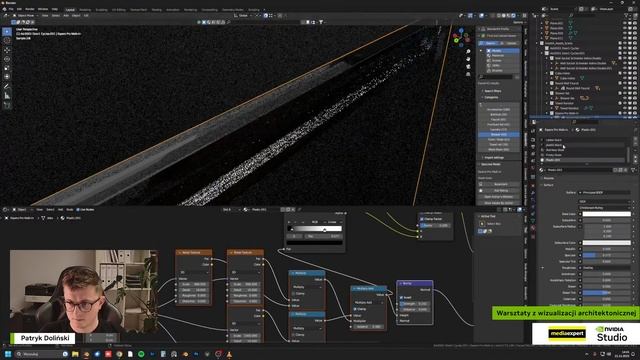Hide Shower Set collection via eye icon
640x360 pixels.
coord(624,93)
